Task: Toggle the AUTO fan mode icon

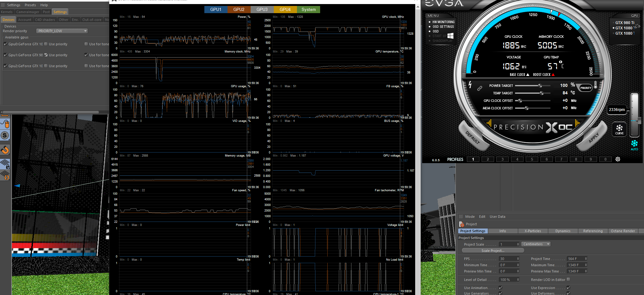Action: coord(634,145)
